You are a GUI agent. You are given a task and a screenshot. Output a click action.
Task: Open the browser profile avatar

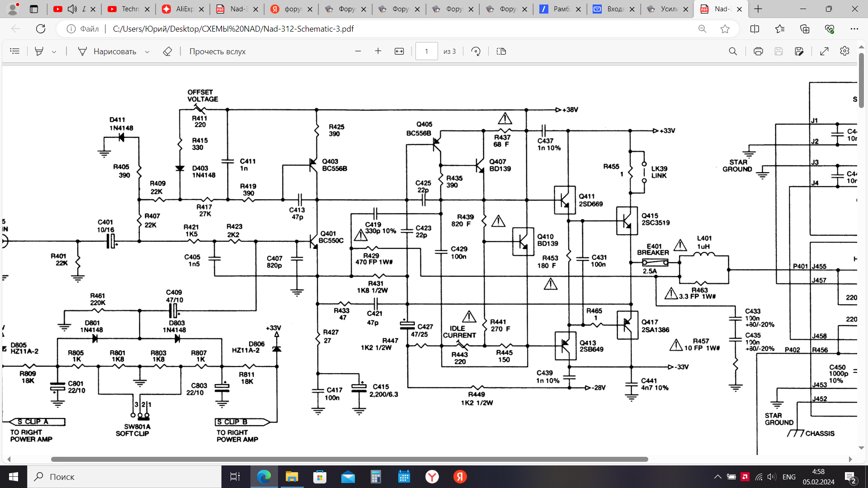(x=14, y=9)
